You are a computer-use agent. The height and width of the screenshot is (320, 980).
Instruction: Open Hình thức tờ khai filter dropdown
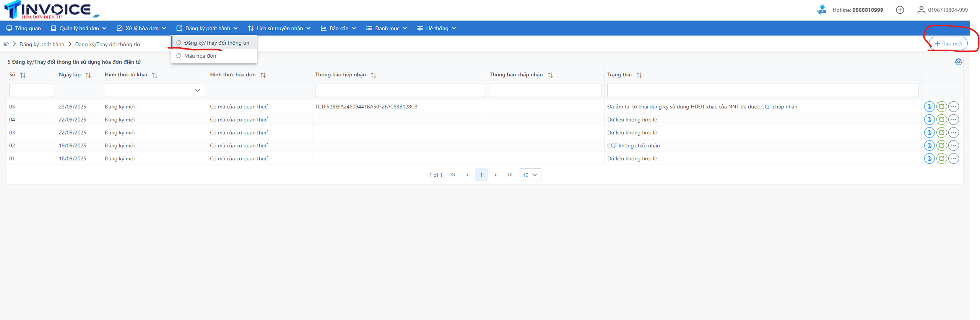pos(154,91)
